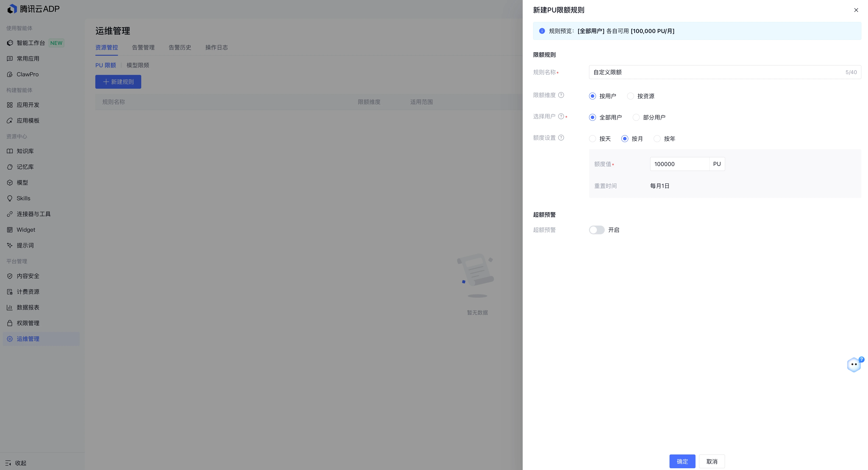The width and height of the screenshot is (868, 470).
Task: Choose 全部用户 radio option
Action: tap(605, 117)
